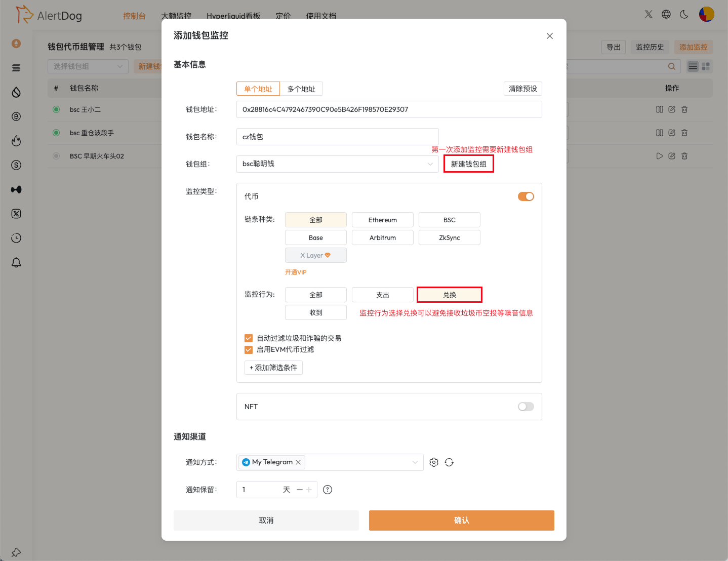Delete the bsc 王小二 wallet
Screen dimensions: 728x561
tap(684, 109)
